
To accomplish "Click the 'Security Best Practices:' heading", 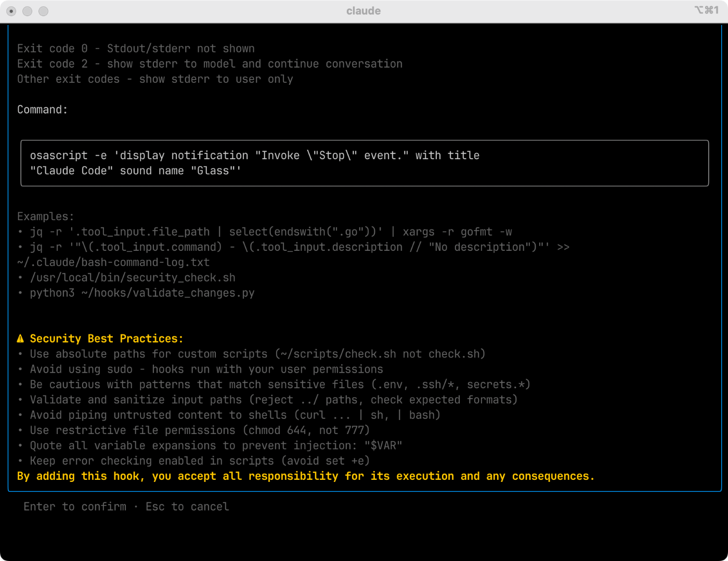I will click(107, 339).
